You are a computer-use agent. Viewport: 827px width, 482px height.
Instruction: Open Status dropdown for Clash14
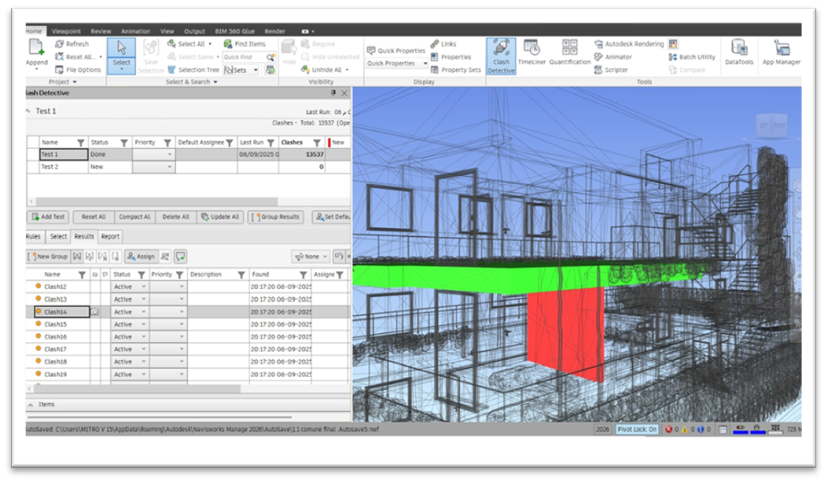click(x=143, y=312)
